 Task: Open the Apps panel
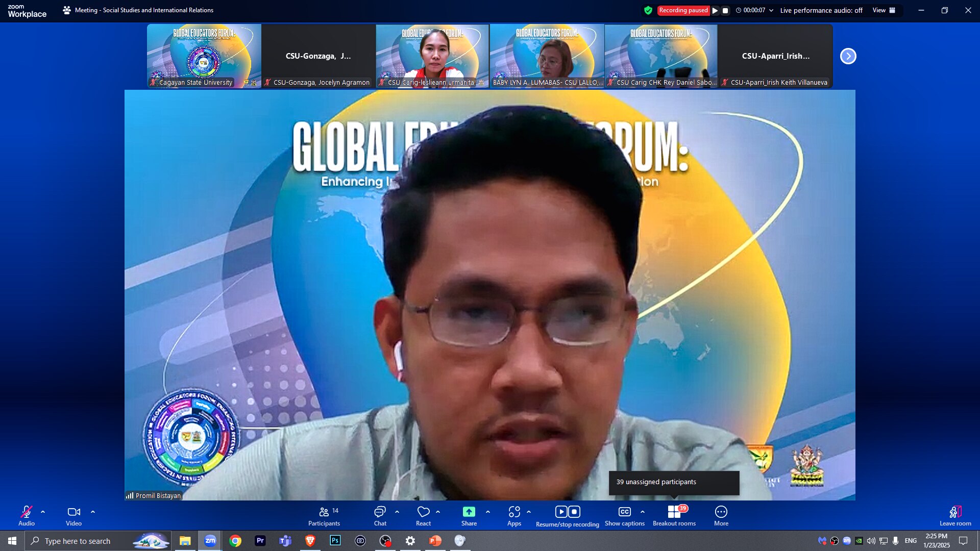(514, 516)
